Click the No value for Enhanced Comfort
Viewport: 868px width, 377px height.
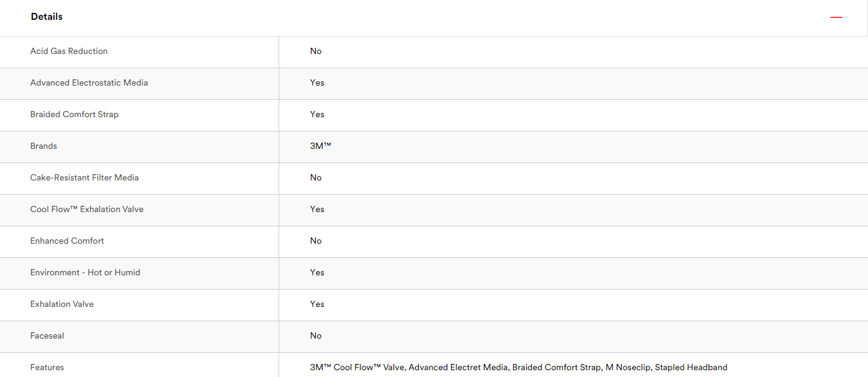[x=316, y=241]
